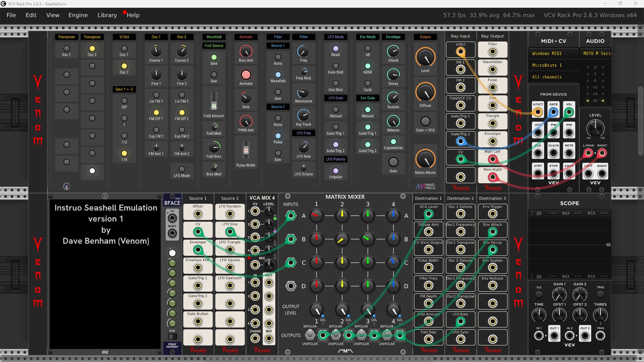Enable the Exponential envelope switch

[x=393, y=142]
